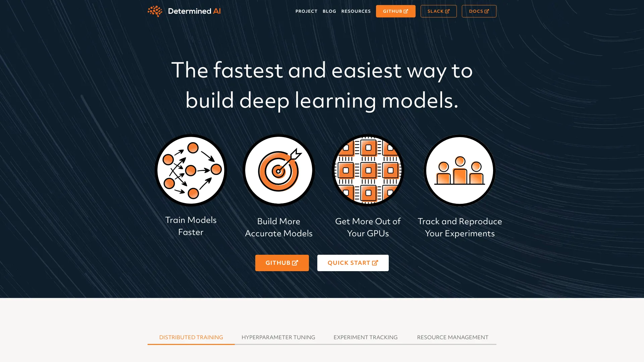Open the RESOURCES menu item
The width and height of the screenshot is (644, 362).
[x=356, y=11]
